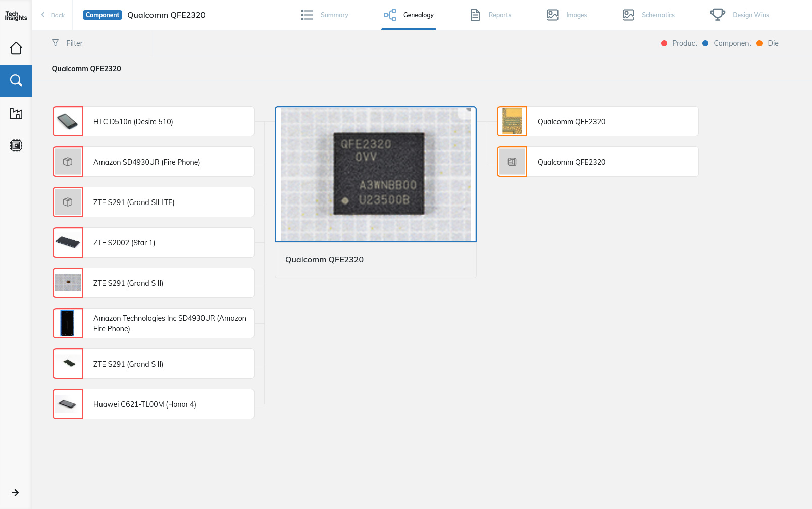Open Amazon Technologies Inc SD4930UR product
The height and width of the screenshot is (509, 812).
(154, 323)
